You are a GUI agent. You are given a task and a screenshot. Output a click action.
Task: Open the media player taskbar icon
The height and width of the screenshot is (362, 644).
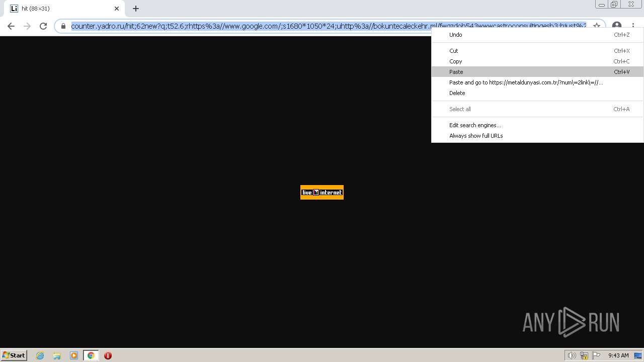point(74,355)
